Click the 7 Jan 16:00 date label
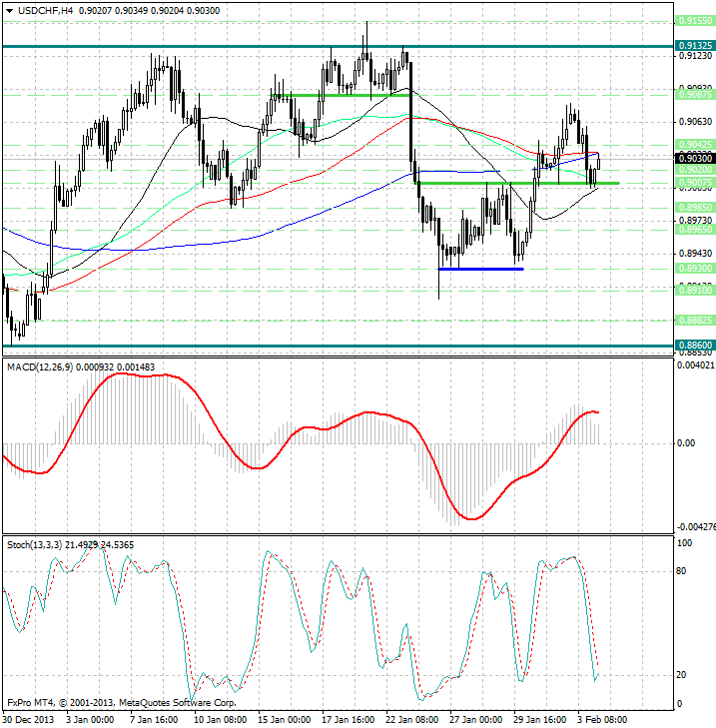This screenshot has width=716, height=728. tap(154, 720)
